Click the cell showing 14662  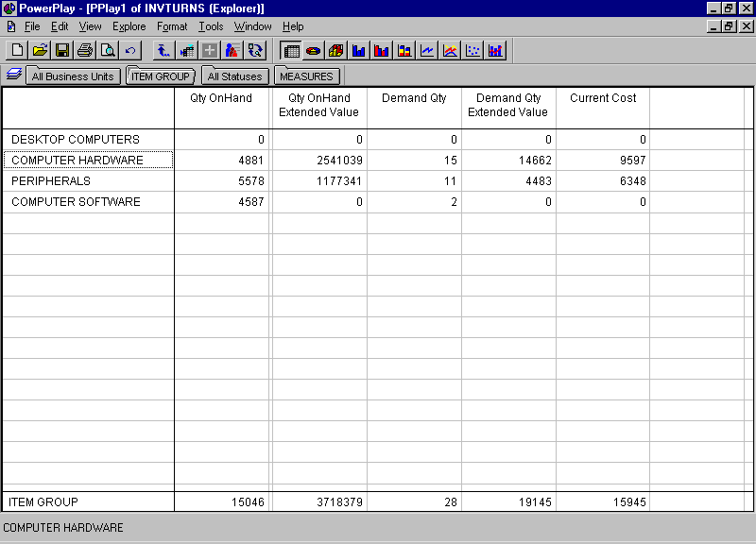coord(508,160)
